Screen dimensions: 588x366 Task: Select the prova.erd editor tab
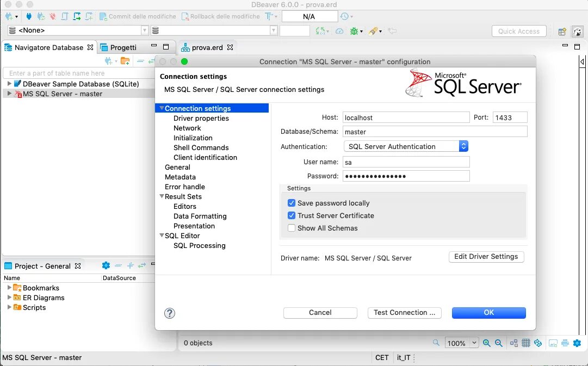coord(207,48)
